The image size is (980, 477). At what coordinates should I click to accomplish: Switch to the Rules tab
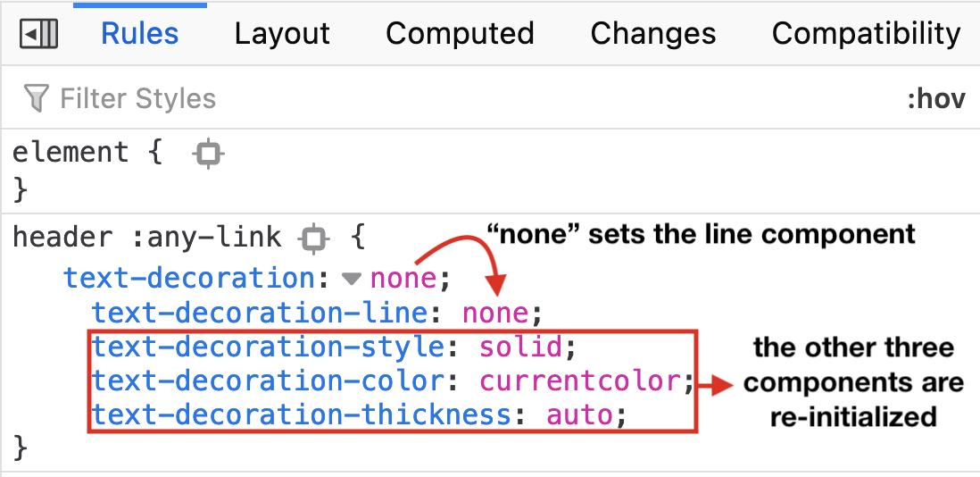tap(140, 34)
